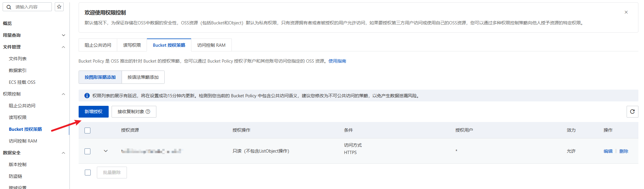Click 删除 for the policy row
This screenshot has width=644, height=189.
pyautogui.click(x=624, y=151)
